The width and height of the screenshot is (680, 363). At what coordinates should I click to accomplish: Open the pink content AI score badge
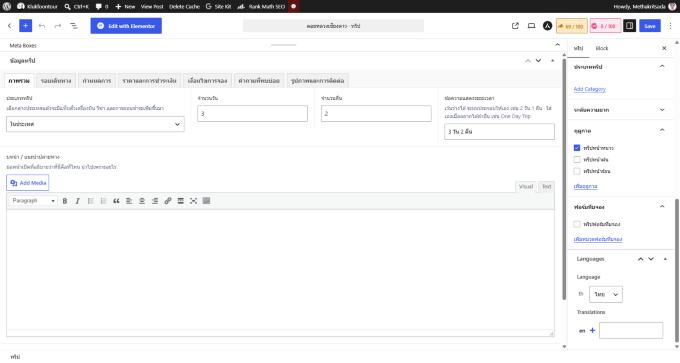(605, 26)
